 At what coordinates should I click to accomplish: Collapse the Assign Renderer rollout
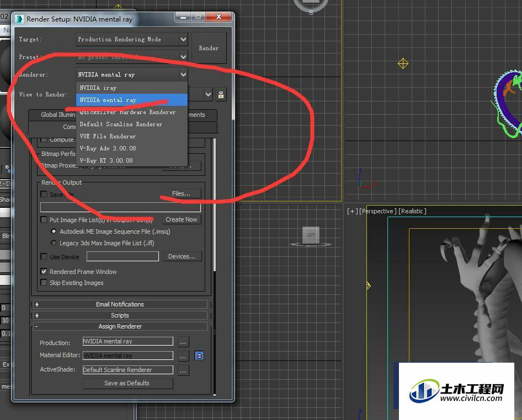click(x=120, y=326)
